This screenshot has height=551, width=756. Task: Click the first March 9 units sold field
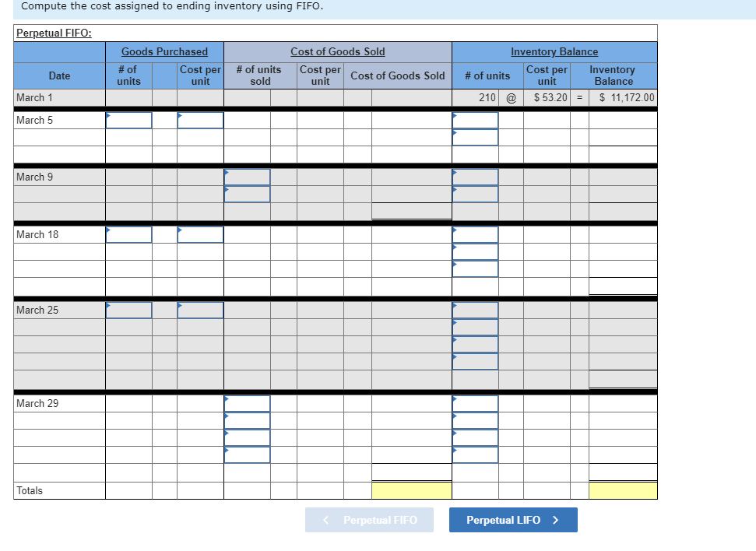[247, 177]
